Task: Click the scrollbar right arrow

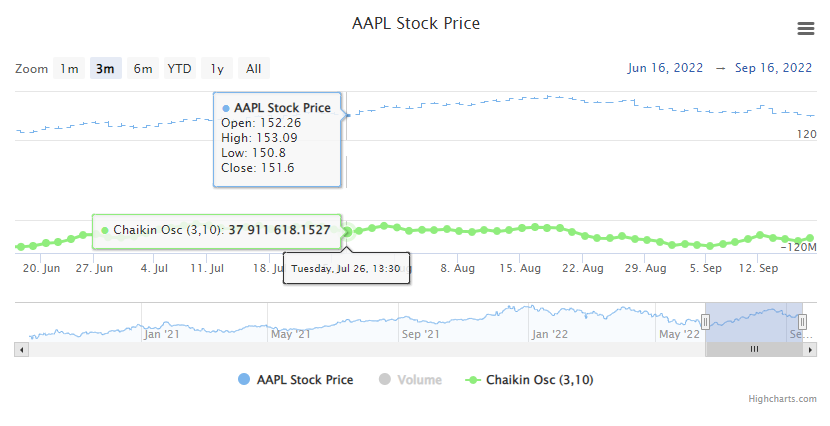Action: (811, 349)
